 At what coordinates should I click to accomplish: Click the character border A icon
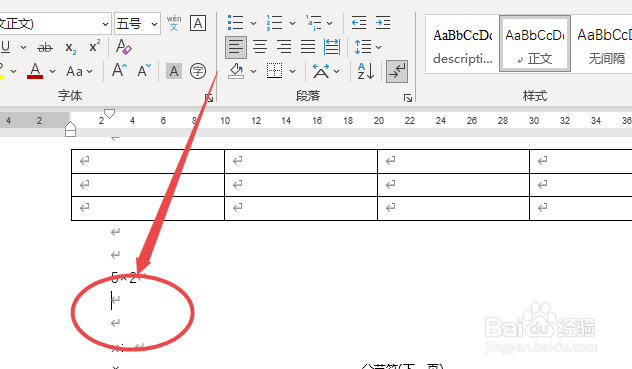(198, 23)
